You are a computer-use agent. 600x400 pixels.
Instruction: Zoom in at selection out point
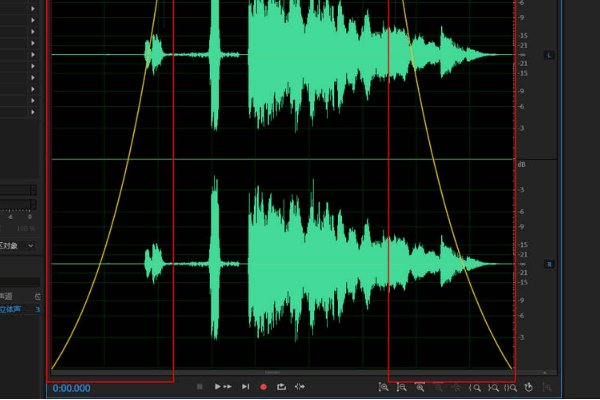(x=493, y=386)
